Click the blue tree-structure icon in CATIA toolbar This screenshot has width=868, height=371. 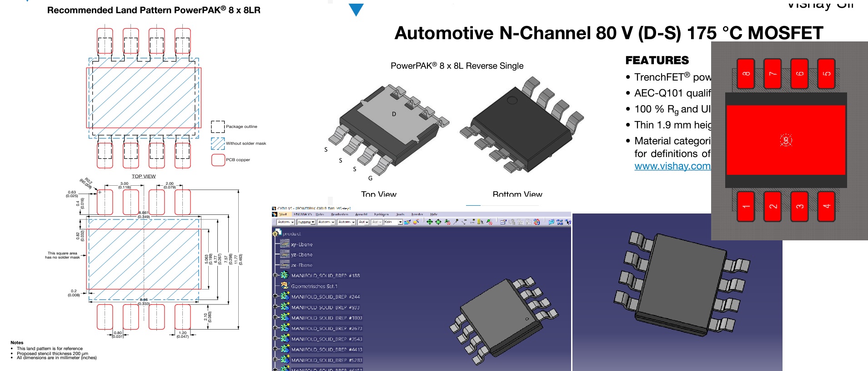click(x=560, y=222)
